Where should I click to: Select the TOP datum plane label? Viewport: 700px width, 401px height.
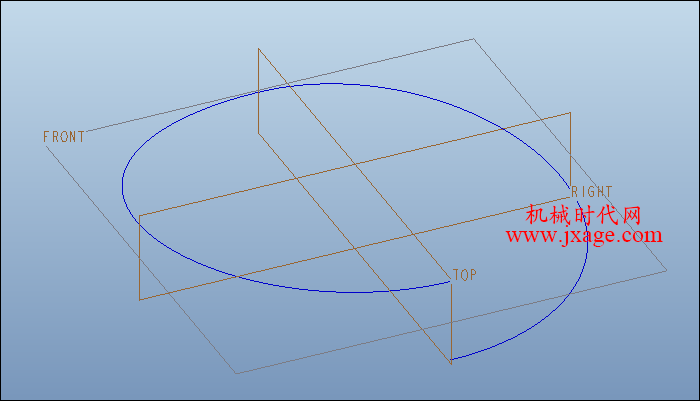tap(465, 275)
